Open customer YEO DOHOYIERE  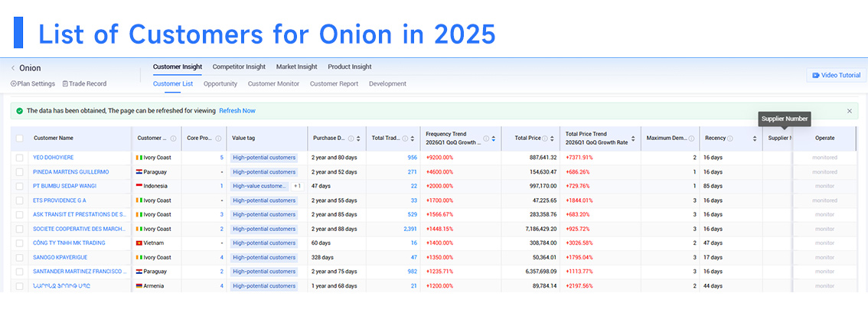tap(53, 158)
